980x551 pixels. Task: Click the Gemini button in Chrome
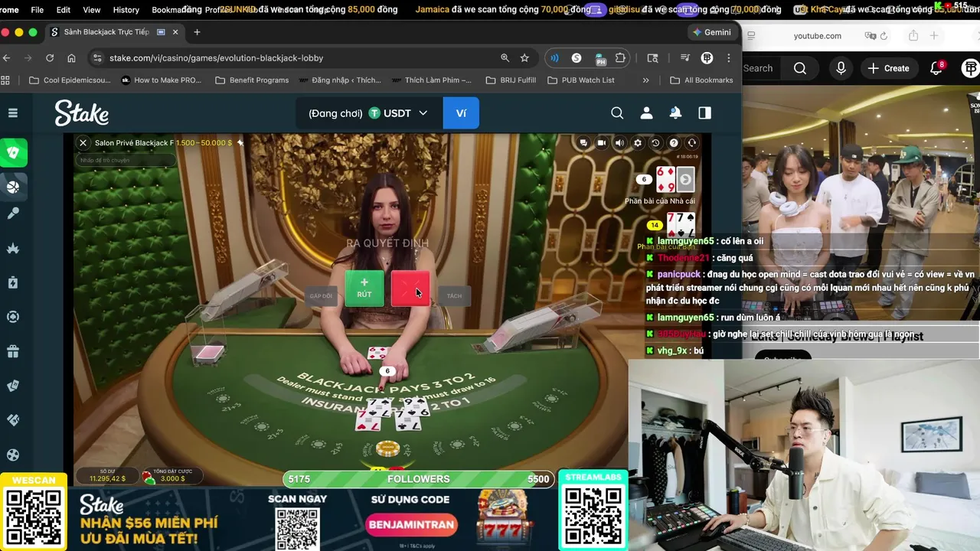pos(711,32)
